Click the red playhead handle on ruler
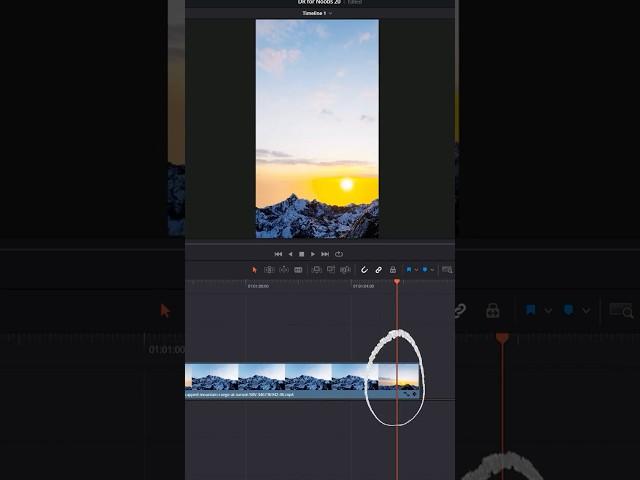 pyautogui.click(x=397, y=282)
